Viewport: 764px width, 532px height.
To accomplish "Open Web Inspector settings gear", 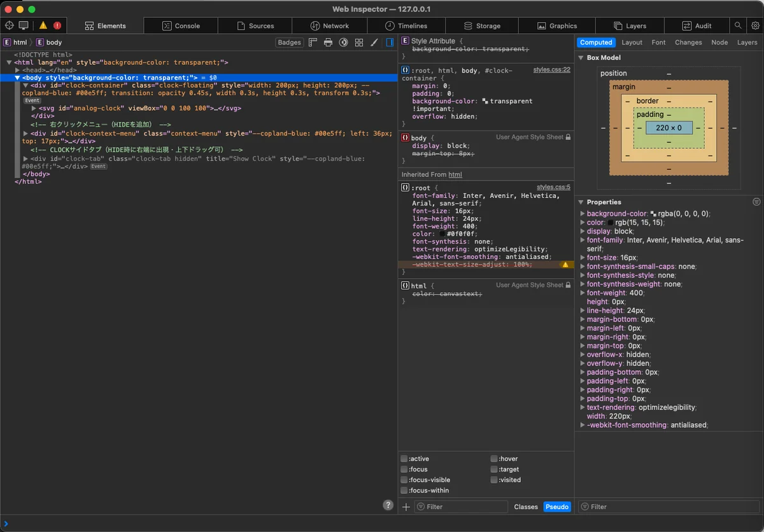I will click(x=755, y=25).
